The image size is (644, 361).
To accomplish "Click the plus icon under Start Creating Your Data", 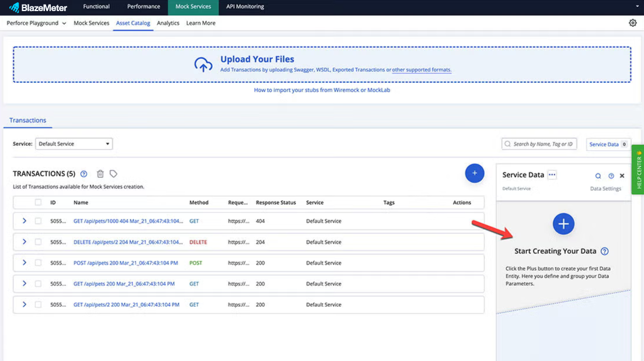I will (x=562, y=223).
